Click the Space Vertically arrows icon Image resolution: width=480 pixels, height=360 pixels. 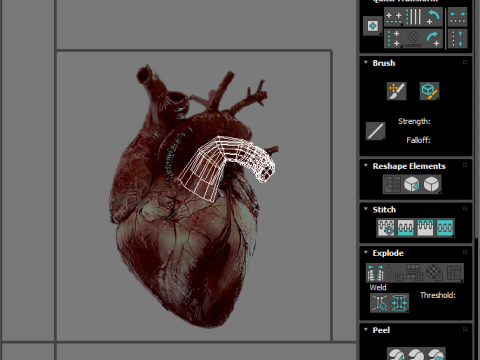(x=457, y=39)
